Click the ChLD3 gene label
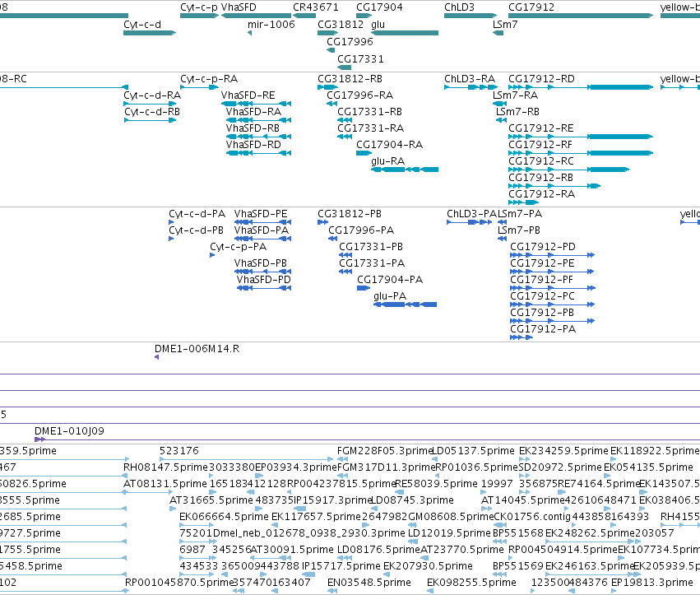 pos(459,7)
